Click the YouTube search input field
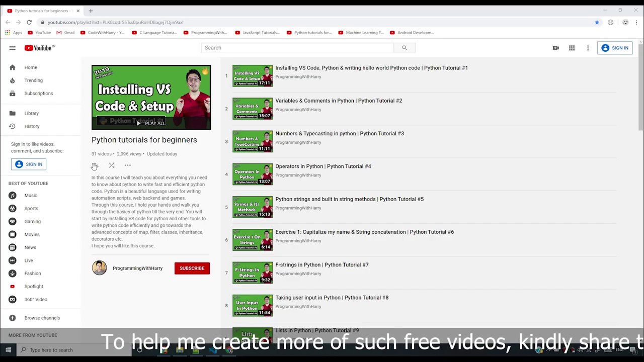This screenshot has width=644, height=362. pos(297,48)
